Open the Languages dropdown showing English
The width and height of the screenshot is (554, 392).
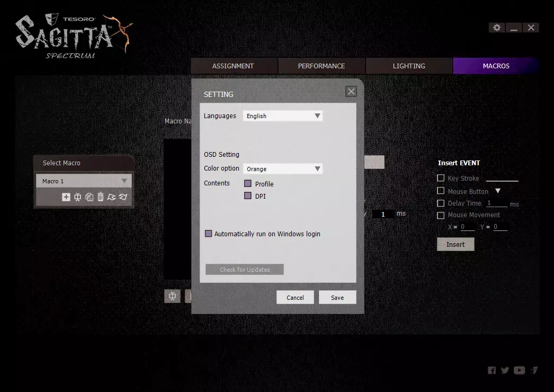point(283,116)
